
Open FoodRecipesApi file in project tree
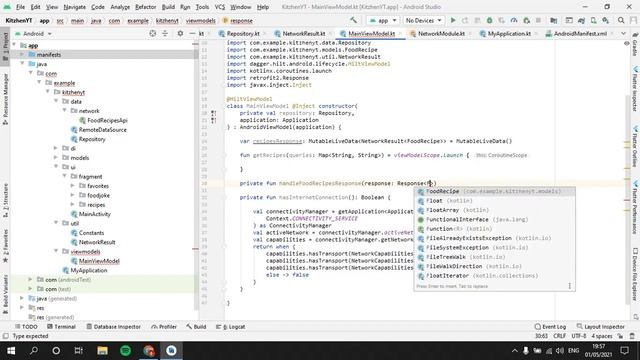point(103,120)
